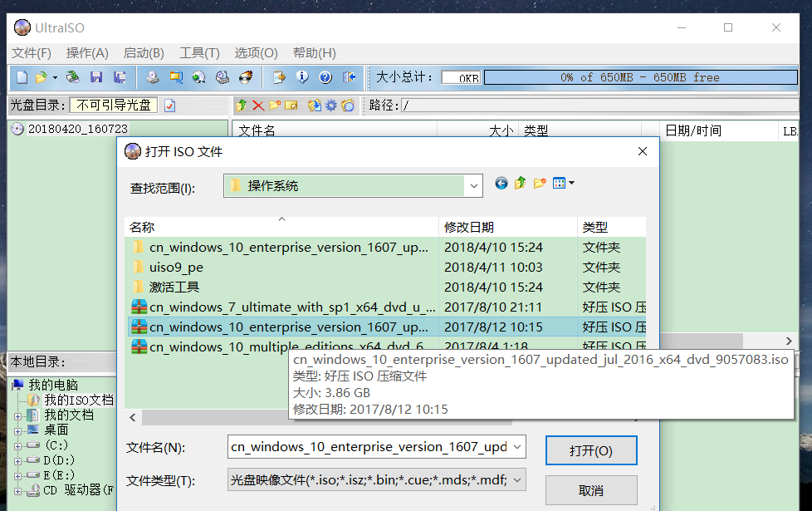Viewport: 812px width, 511px height.
Task: Click the Up One Level icon in dialog
Action: click(521, 183)
